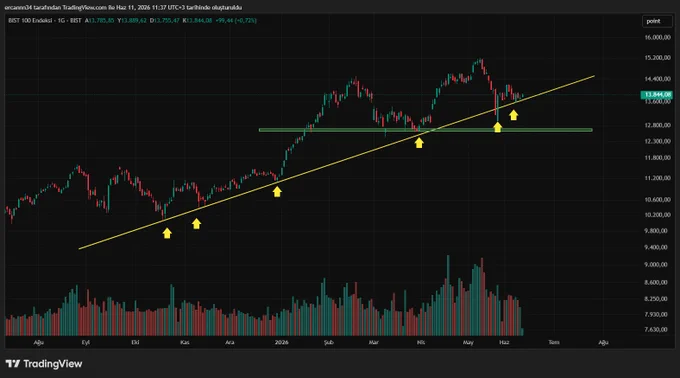Click the 7.930,00 price axis label
680x378 pixels.
(x=656, y=315)
